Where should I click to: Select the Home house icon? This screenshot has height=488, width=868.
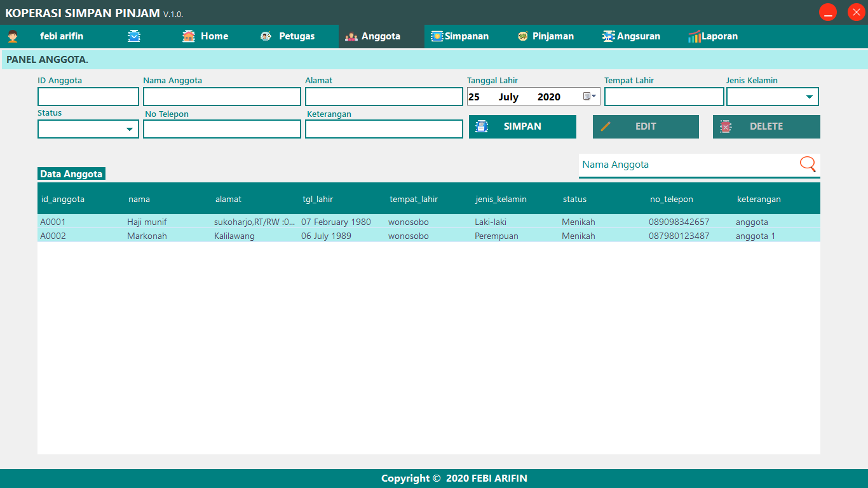(187, 36)
